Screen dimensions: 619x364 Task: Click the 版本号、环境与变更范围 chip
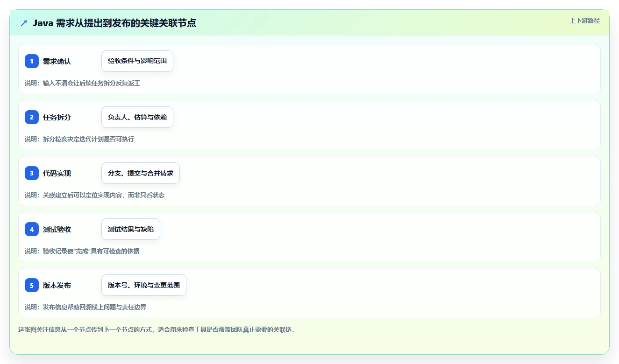144,285
